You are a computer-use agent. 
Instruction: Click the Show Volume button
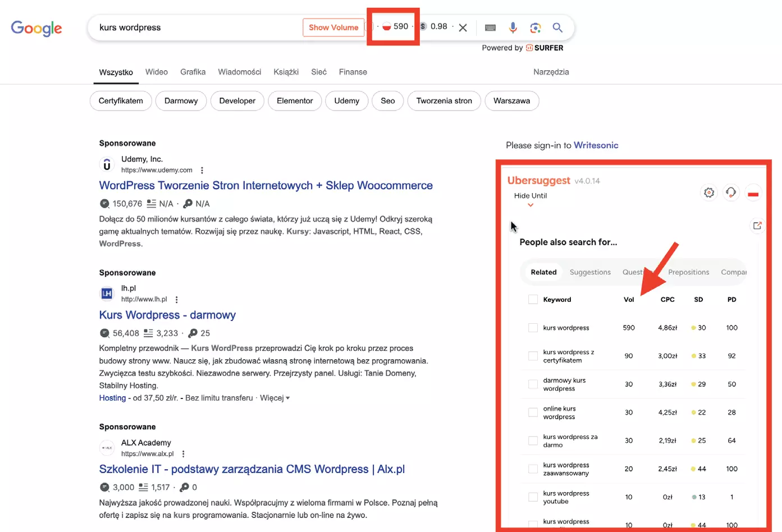[333, 27]
